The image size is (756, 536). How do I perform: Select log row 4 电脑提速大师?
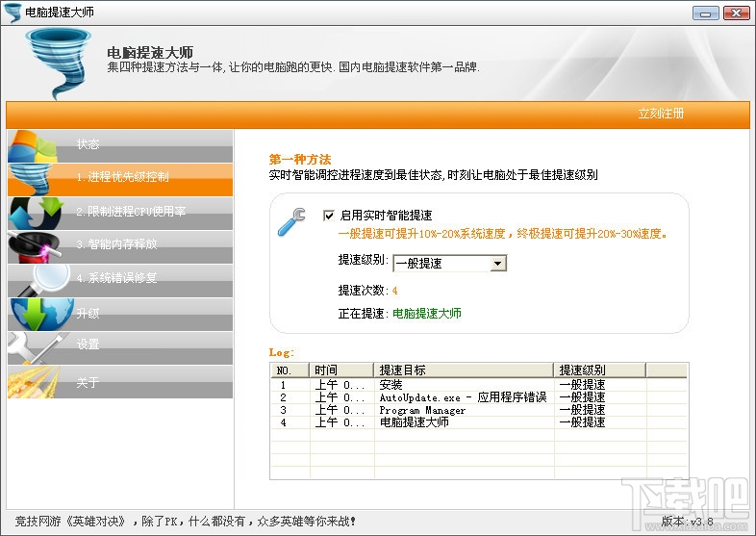(x=479, y=422)
